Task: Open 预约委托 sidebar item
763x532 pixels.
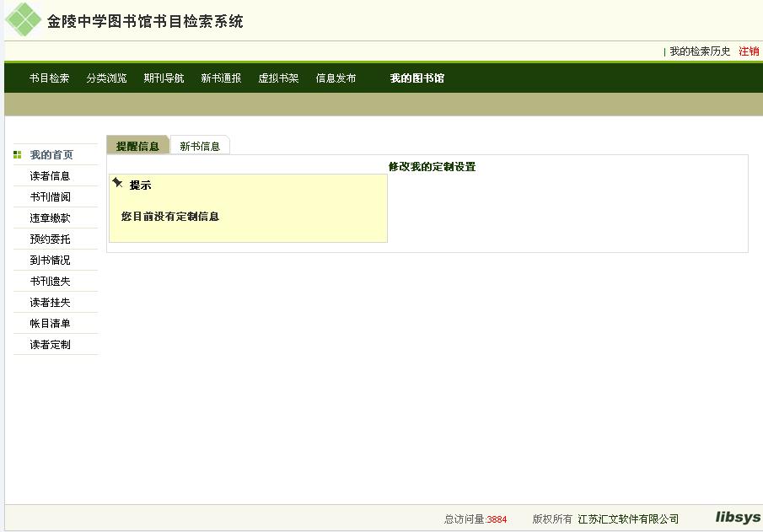Action: coord(50,239)
